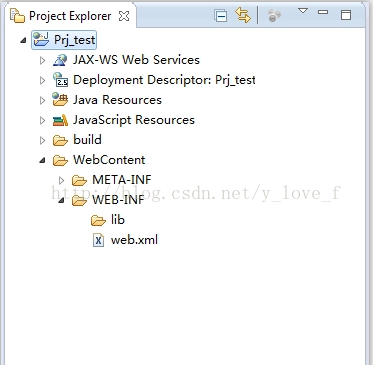Screen dimensions: 373x365
Task: Select Deployment Descriptor: Prj_test entry
Action: tap(164, 80)
